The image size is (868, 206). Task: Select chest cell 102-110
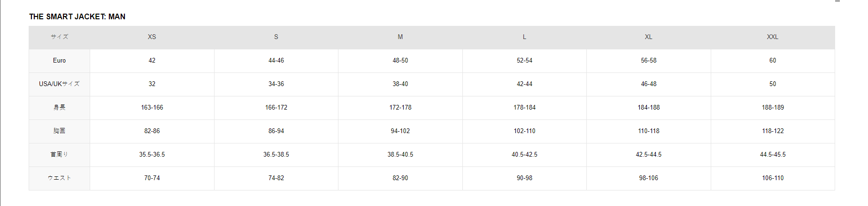click(524, 131)
